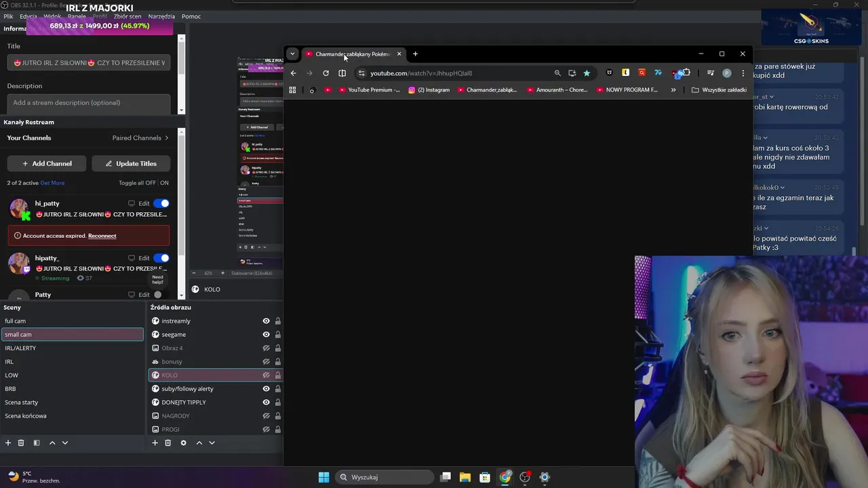
Task: Open the Skalowanie preview scaling dropdown
Action: pos(252,273)
